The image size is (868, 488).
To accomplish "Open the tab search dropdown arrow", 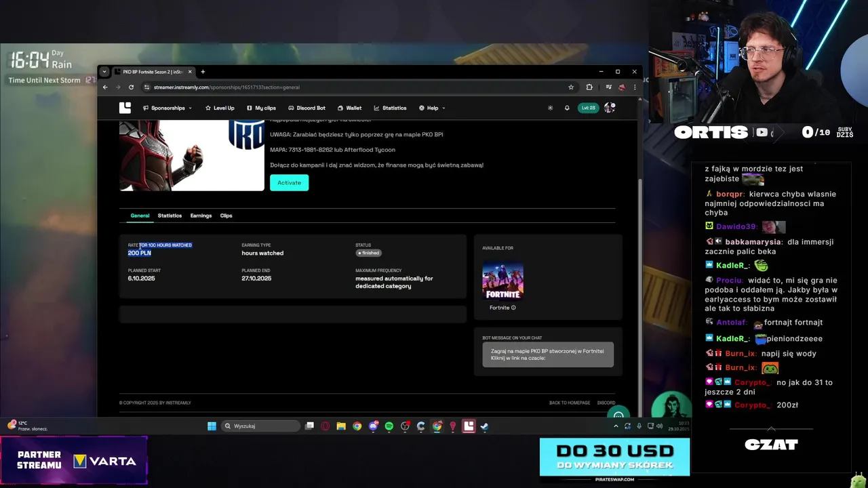I will point(104,72).
